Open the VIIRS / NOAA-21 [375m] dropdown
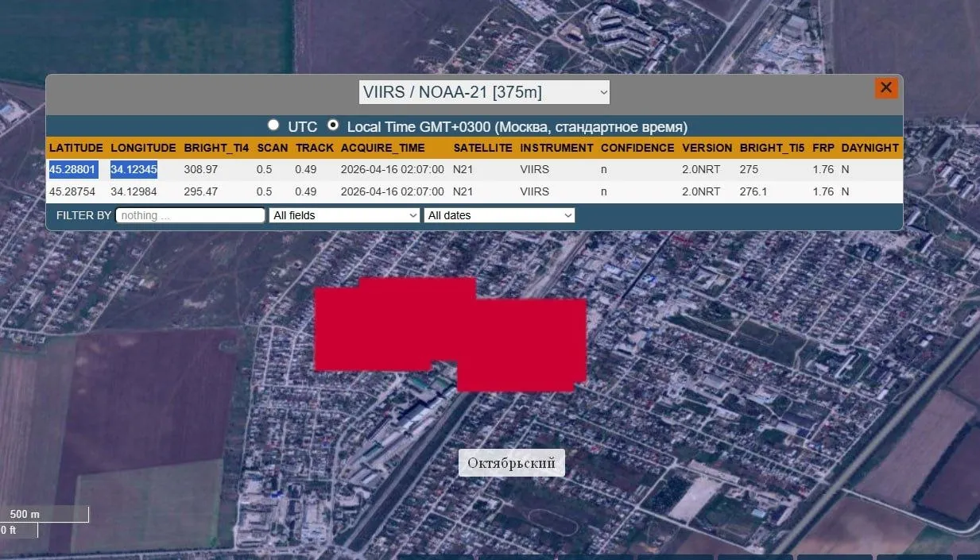 (484, 92)
